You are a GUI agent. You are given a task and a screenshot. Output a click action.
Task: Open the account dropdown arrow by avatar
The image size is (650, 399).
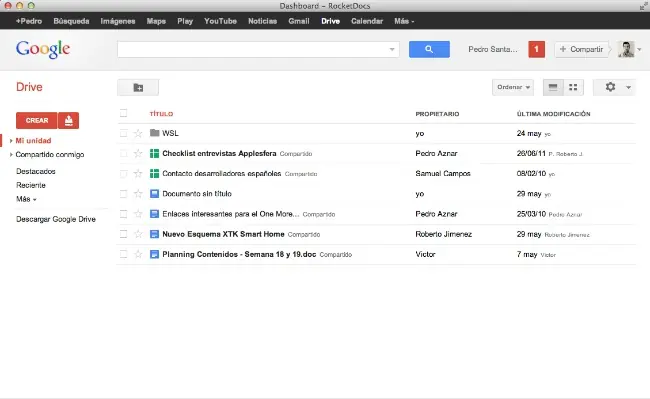(639, 49)
